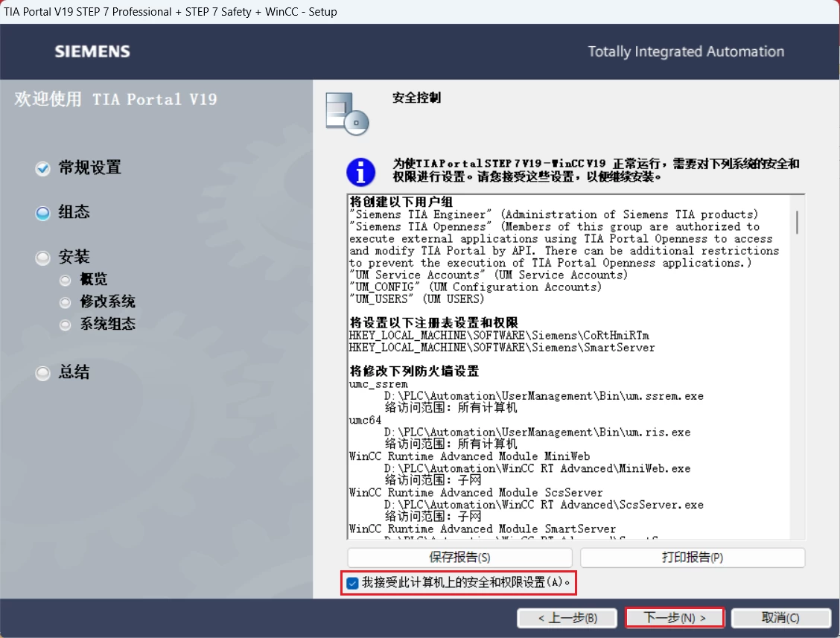Select the 系统组态 sub-step label

point(108,324)
